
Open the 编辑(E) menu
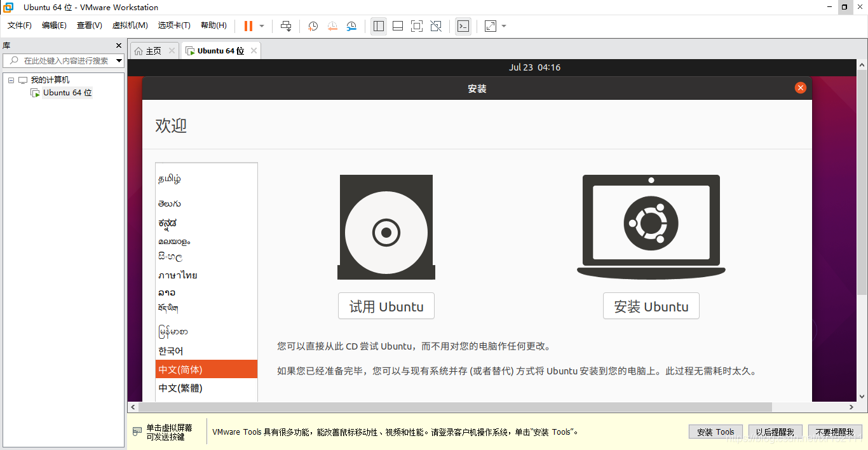coord(54,25)
